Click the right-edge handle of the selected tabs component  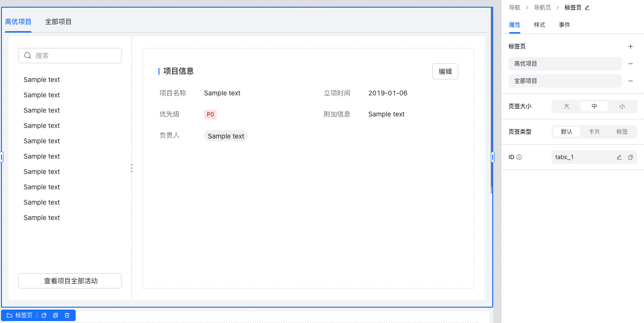(x=493, y=157)
